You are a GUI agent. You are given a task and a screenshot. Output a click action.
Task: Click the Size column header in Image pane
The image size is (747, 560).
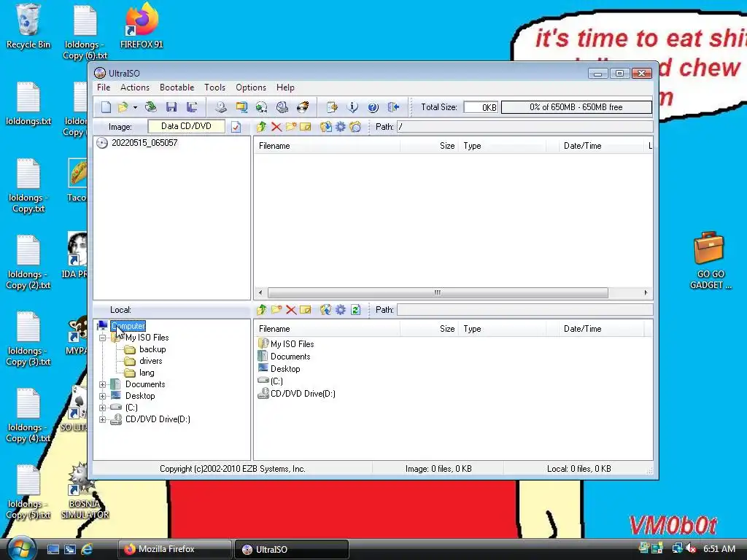click(x=429, y=146)
